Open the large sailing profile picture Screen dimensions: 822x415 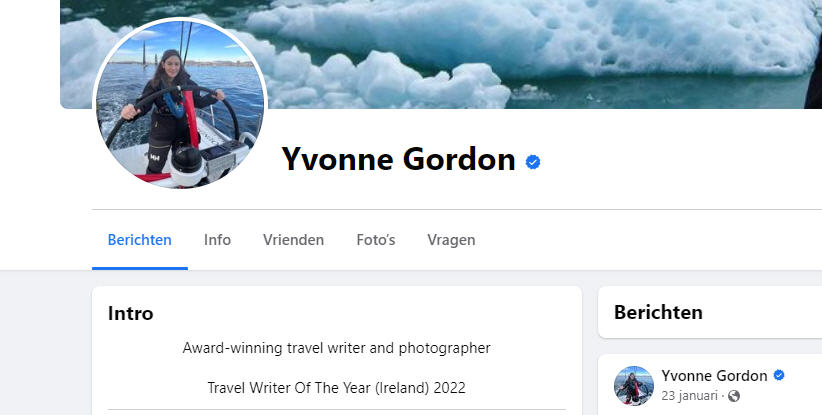[180, 105]
